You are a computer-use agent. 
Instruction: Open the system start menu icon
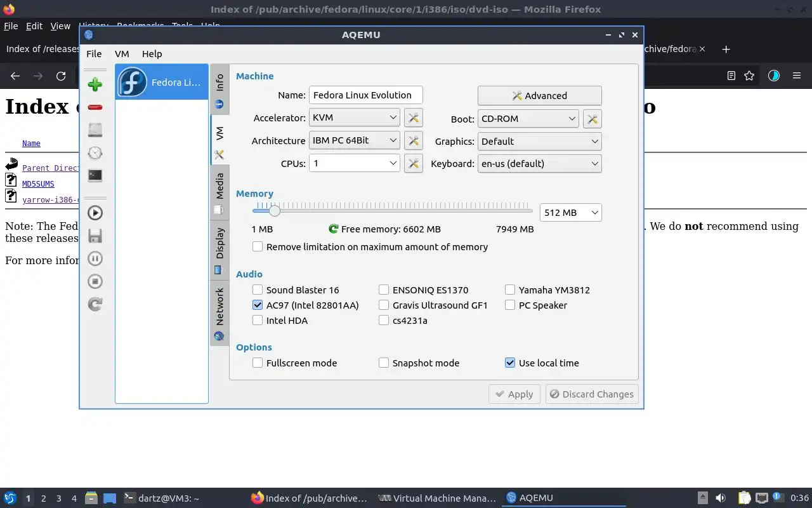10,498
